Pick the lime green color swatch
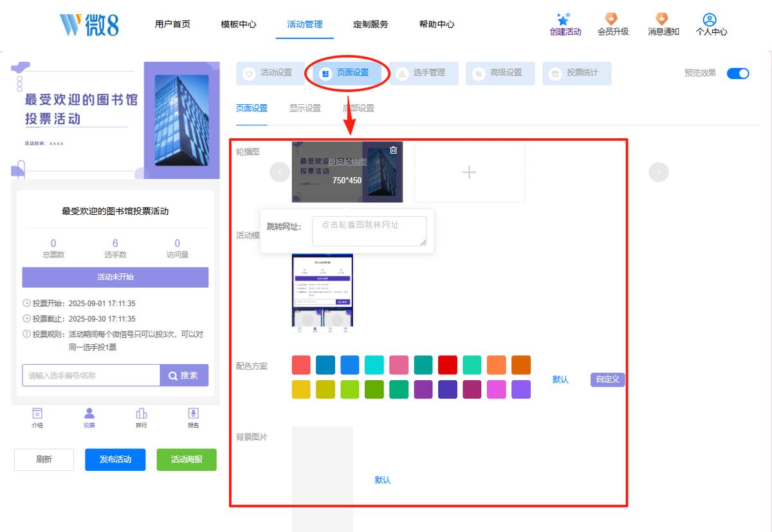 click(350, 389)
